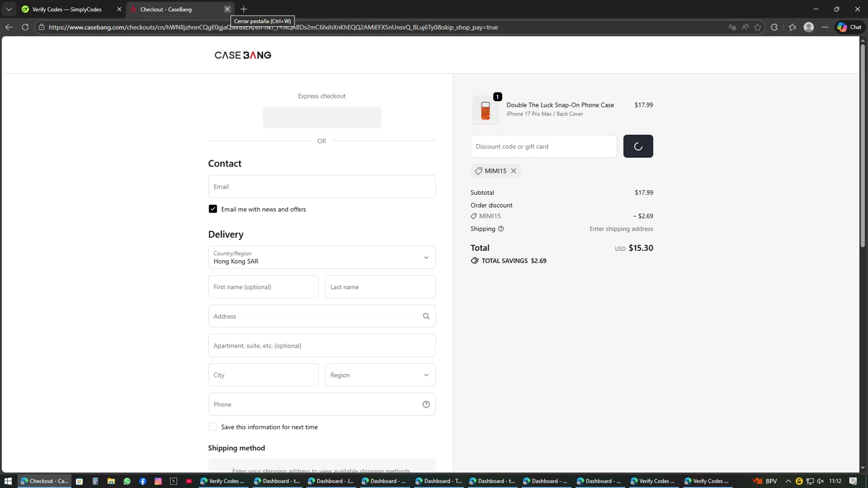Show hidden system tray icons

788,481
